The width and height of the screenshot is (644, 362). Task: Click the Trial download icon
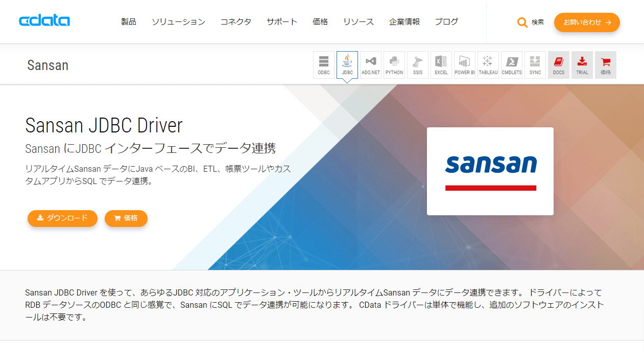[x=582, y=65]
